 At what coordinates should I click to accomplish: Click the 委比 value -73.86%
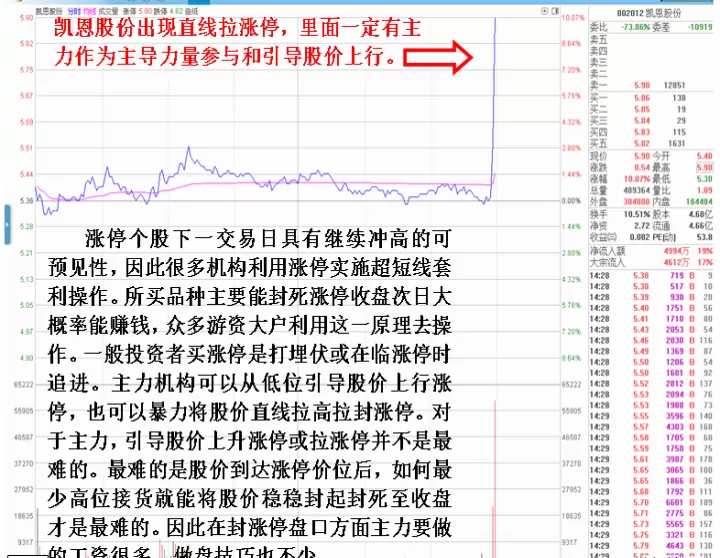(636, 27)
